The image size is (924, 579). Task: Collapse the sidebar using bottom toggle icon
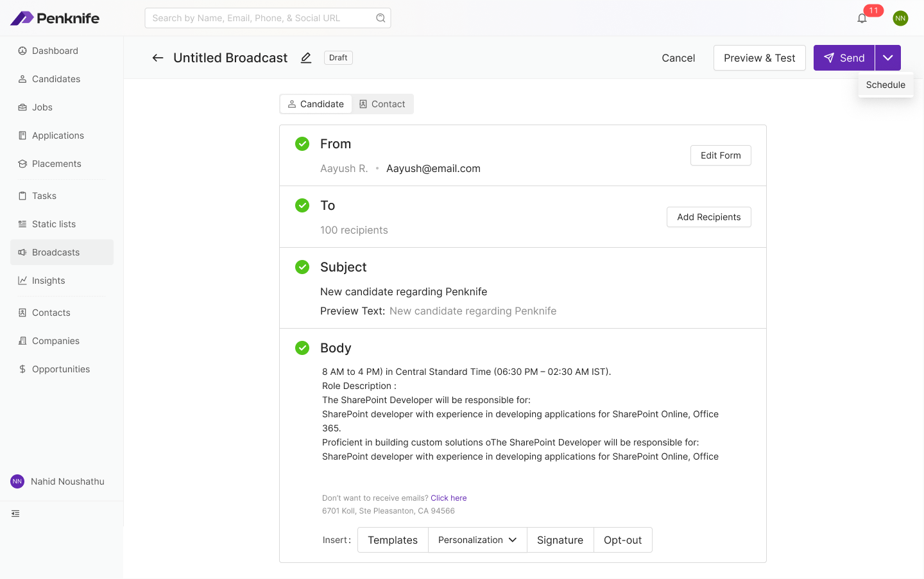(x=15, y=514)
